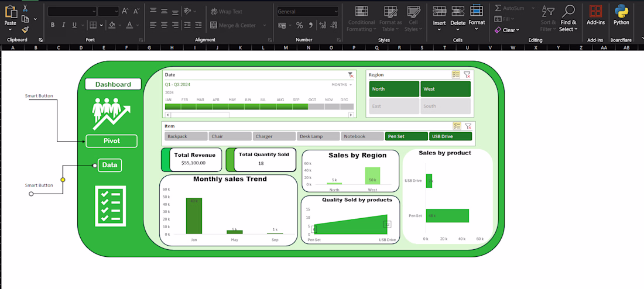Click the Copy icon in Clipboard

(x=25, y=19)
